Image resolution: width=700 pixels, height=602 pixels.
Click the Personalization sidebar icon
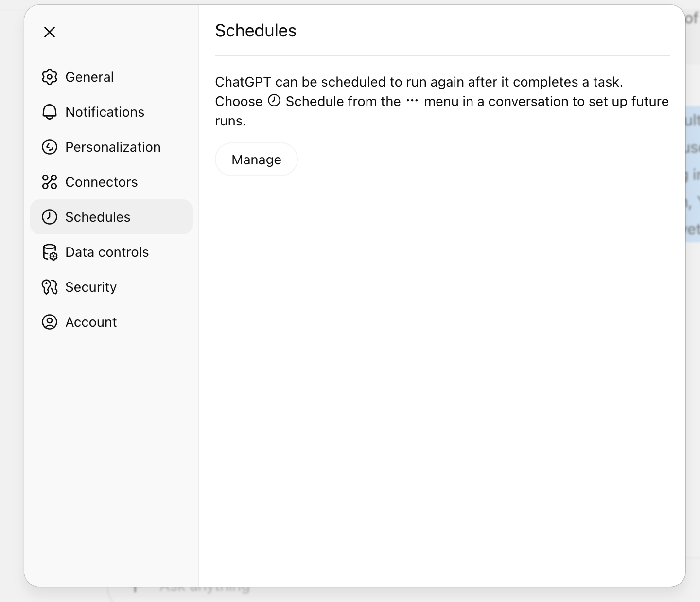click(50, 147)
